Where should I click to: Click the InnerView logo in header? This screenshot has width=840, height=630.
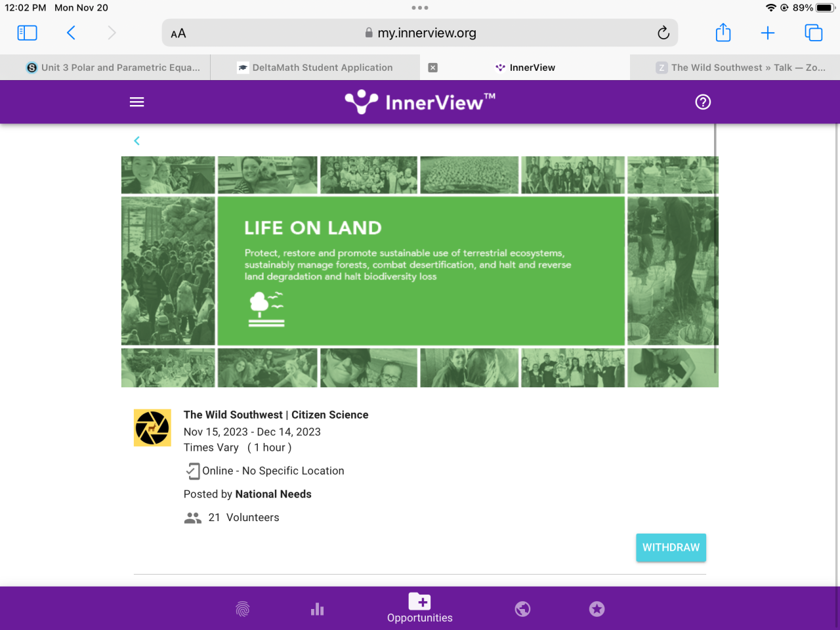(420, 102)
